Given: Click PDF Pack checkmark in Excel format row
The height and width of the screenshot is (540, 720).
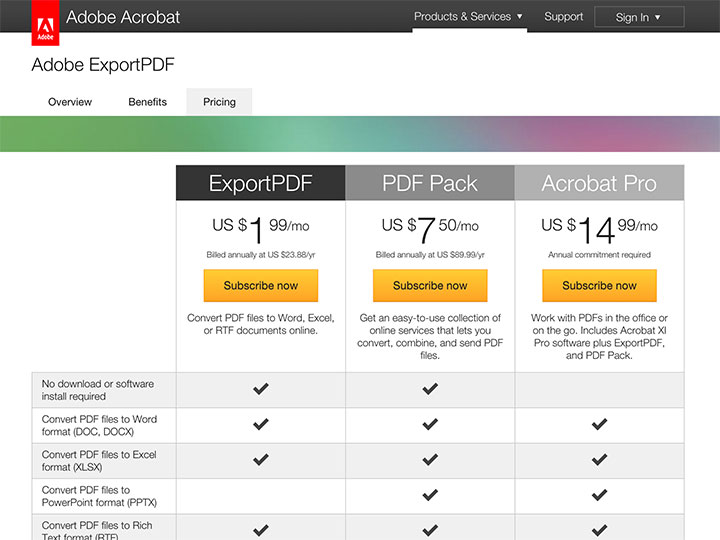Looking at the screenshot, I should (430, 460).
